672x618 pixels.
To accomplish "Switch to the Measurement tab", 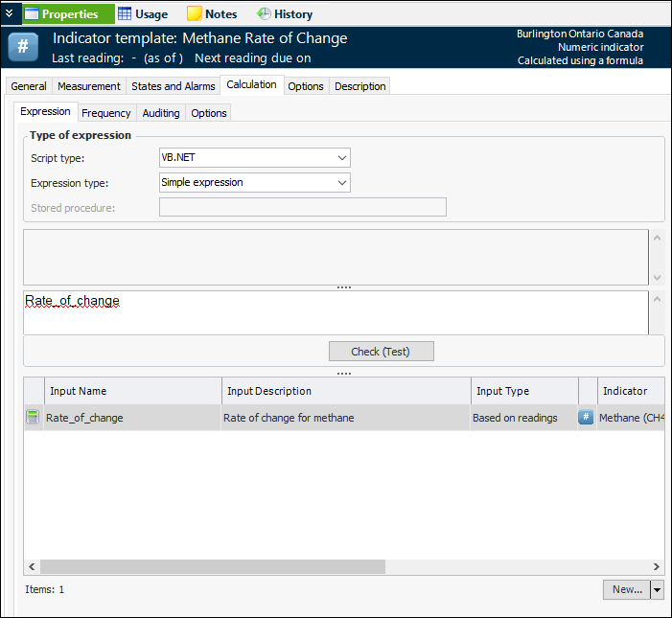I will (x=89, y=86).
